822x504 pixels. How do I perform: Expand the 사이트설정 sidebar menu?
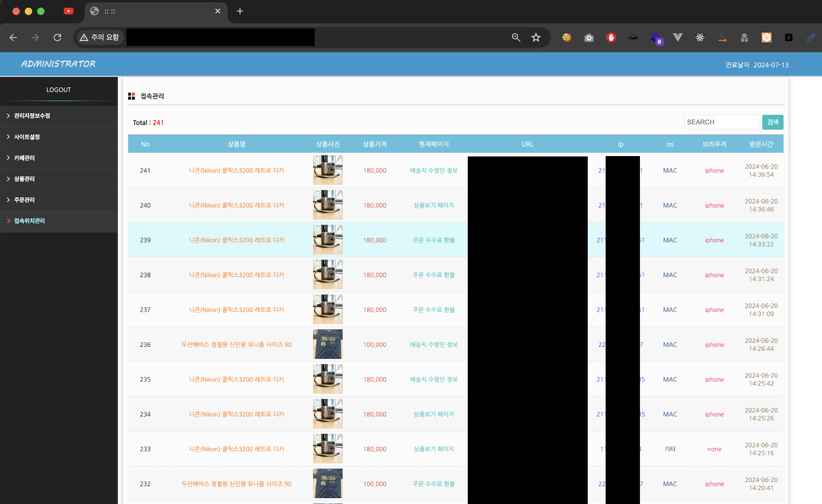(27, 137)
